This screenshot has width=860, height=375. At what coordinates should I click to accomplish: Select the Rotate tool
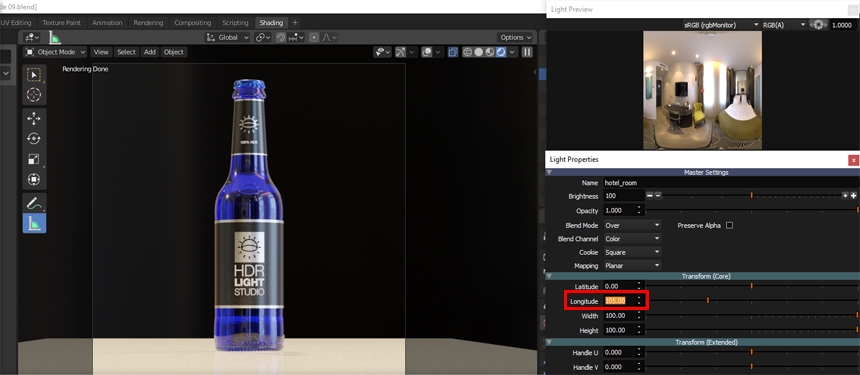pos(34,139)
